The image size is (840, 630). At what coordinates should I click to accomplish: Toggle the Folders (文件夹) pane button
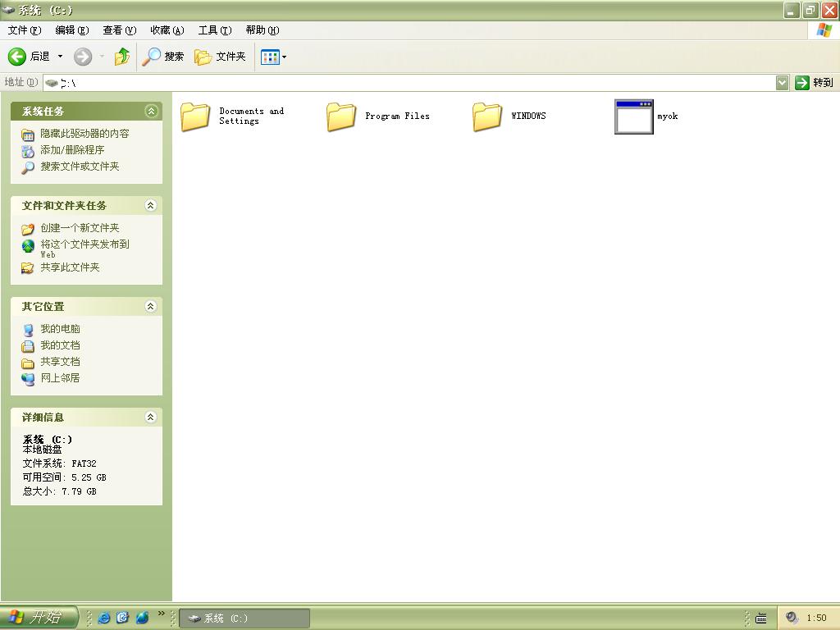(x=220, y=57)
